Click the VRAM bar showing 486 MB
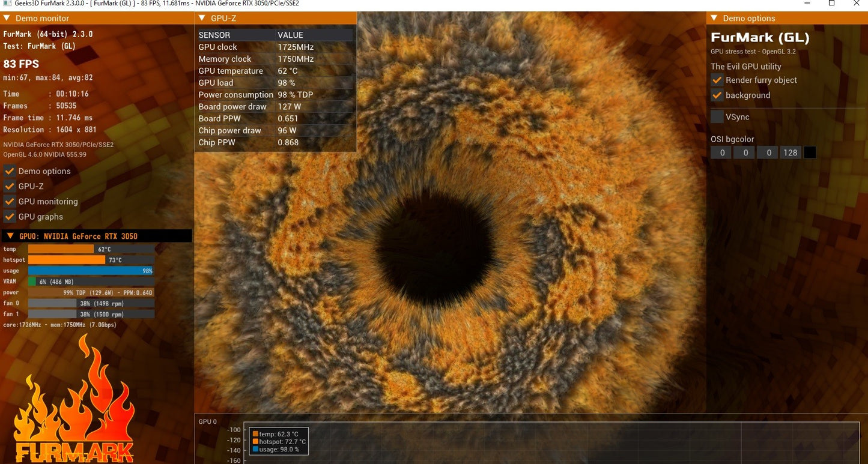 [91, 282]
